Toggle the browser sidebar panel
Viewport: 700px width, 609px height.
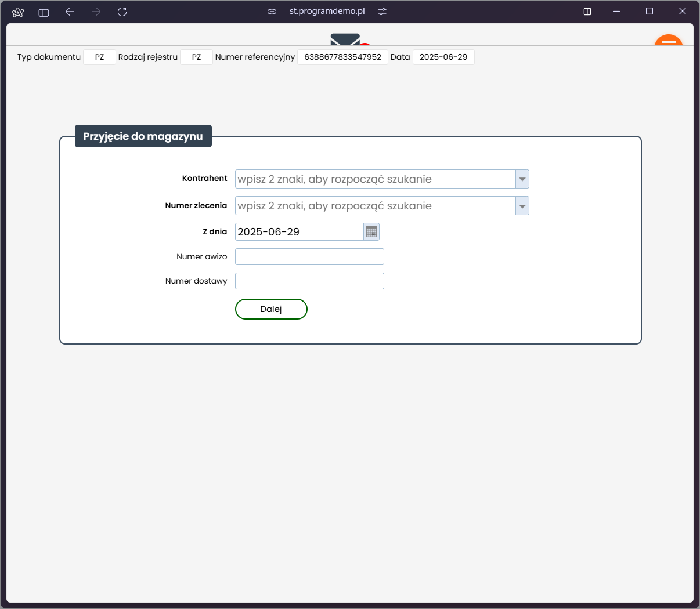tap(44, 12)
